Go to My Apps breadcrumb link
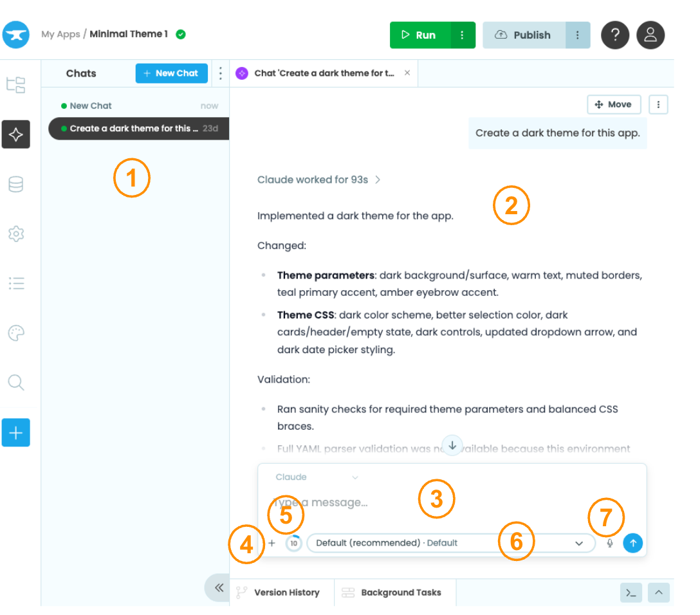This screenshot has height=615, width=700. [60, 34]
